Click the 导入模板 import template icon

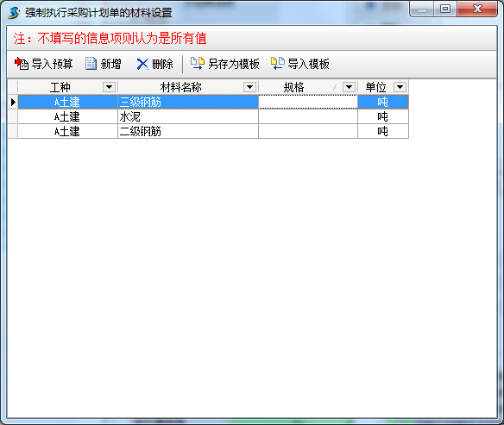coord(277,63)
